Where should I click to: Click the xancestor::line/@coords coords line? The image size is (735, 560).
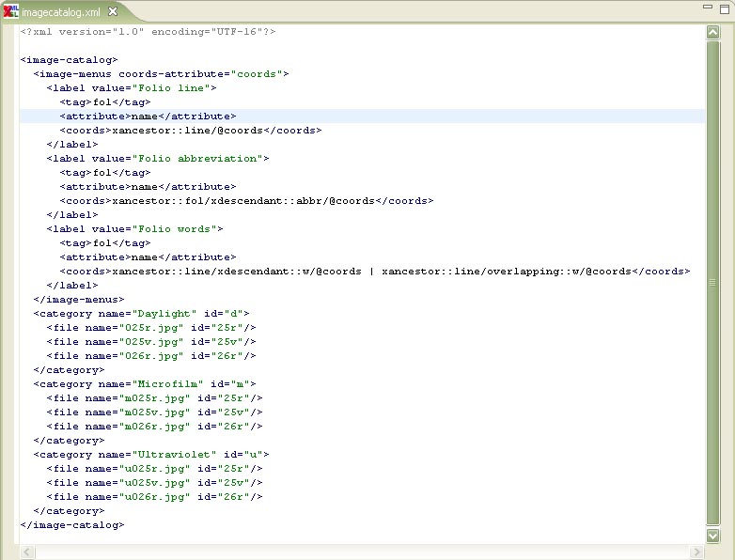190,131
